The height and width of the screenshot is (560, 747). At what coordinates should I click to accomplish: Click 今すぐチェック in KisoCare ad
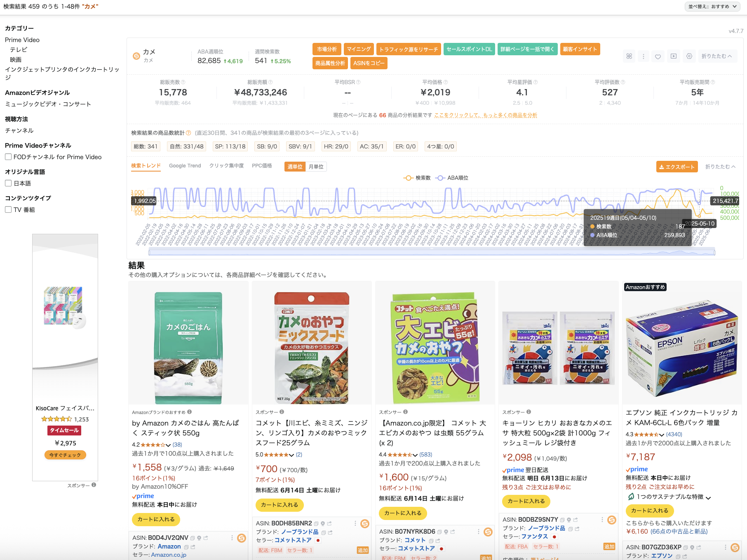(65, 455)
